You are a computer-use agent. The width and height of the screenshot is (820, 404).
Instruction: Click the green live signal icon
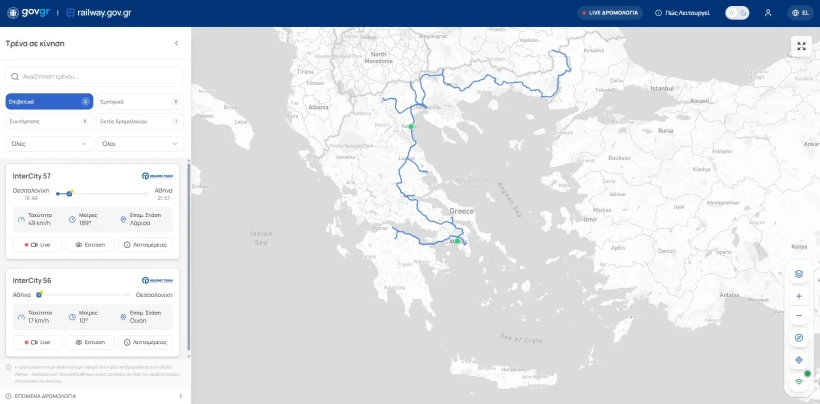(x=799, y=381)
